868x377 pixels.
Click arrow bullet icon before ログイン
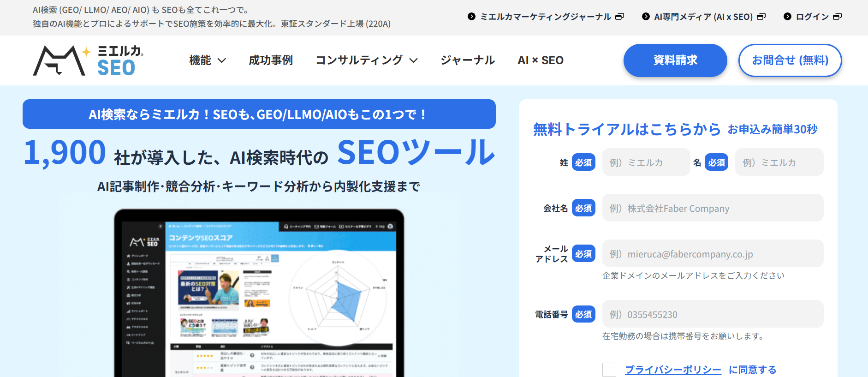point(787,17)
